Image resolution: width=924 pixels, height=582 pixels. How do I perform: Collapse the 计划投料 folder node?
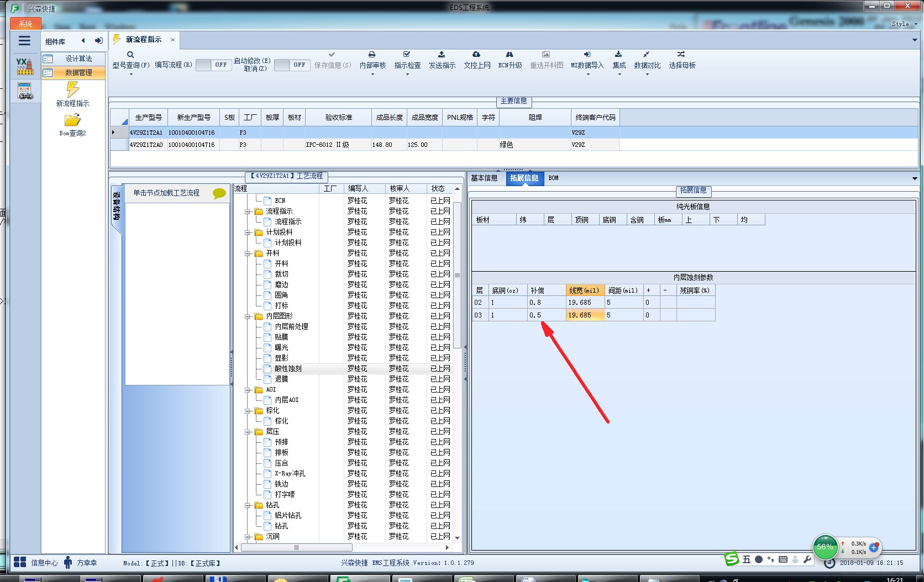[248, 232]
